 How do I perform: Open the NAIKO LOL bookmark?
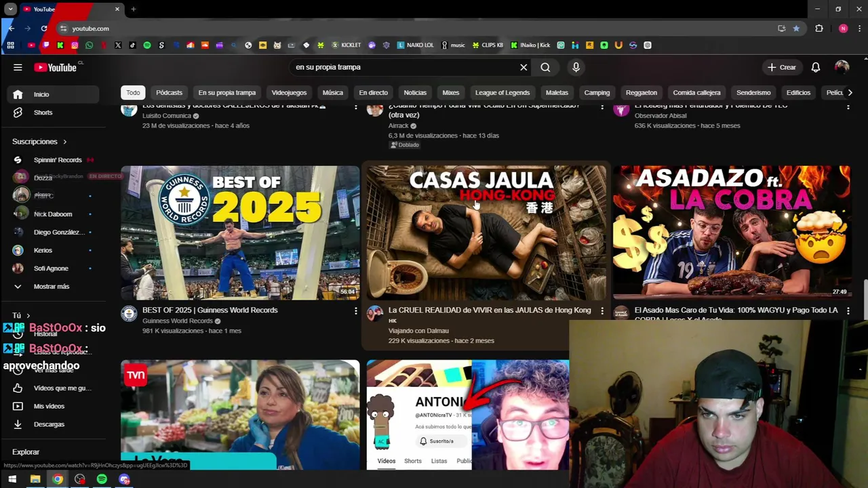point(415,45)
